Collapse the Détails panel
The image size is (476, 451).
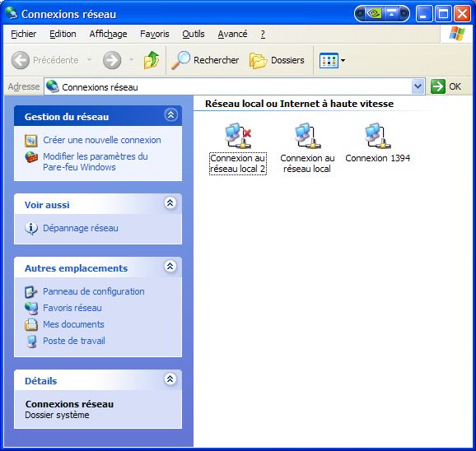click(170, 379)
